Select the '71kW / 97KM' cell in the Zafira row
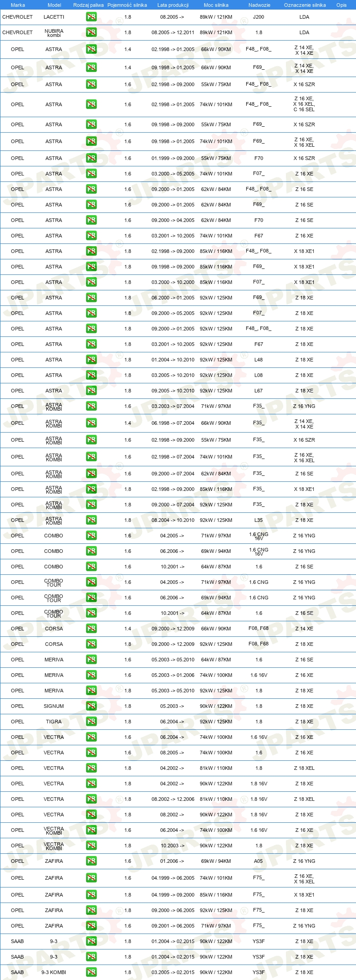This screenshot has height=980, width=356. [216, 926]
